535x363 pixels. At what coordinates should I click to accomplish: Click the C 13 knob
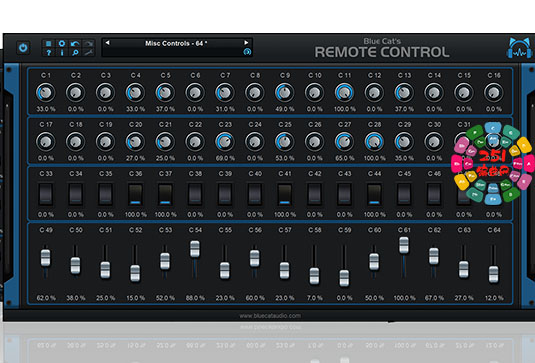coord(404,92)
